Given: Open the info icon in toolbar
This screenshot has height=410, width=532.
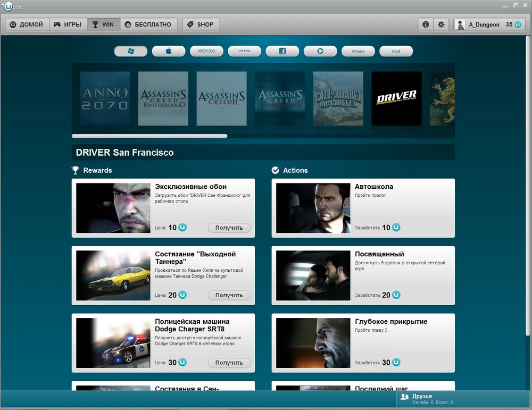Looking at the screenshot, I should (x=426, y=24).
